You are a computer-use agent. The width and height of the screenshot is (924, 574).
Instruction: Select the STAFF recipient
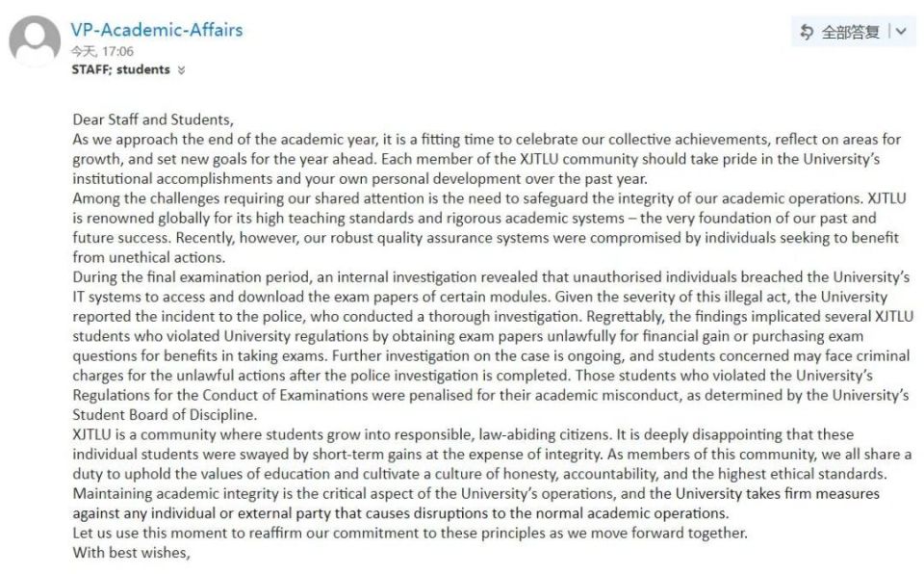coord(91,69)
